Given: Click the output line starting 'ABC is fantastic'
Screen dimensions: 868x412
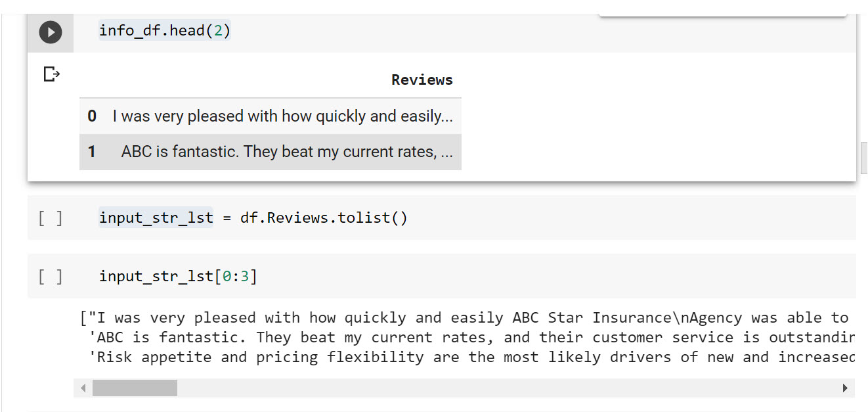Looking at the screenshot, I should tap(471, 338).
